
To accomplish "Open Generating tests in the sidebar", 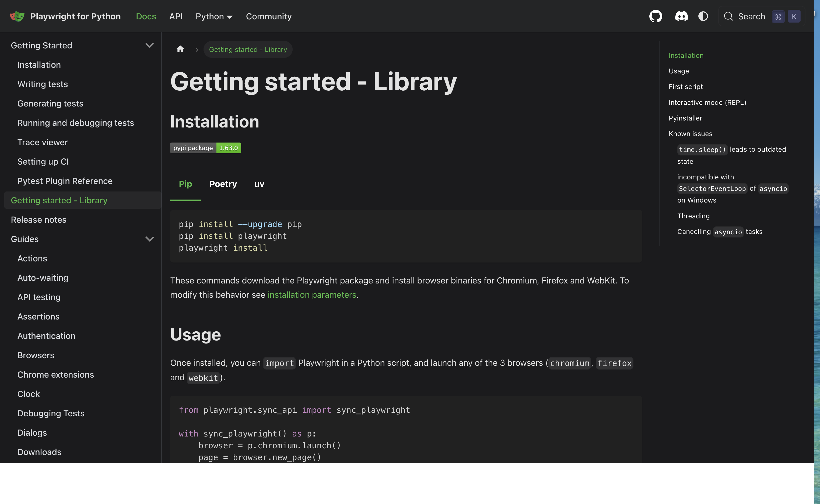I will tap(50, 103).
